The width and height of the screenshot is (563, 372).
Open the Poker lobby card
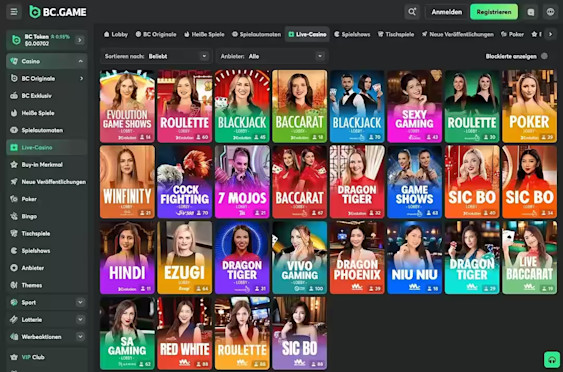coord(529,106)
